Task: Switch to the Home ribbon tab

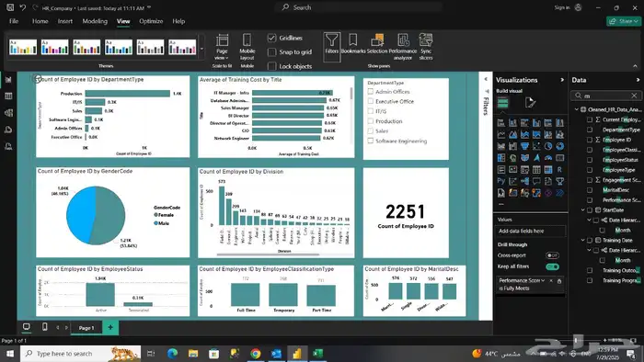Action: pos(40,21)
